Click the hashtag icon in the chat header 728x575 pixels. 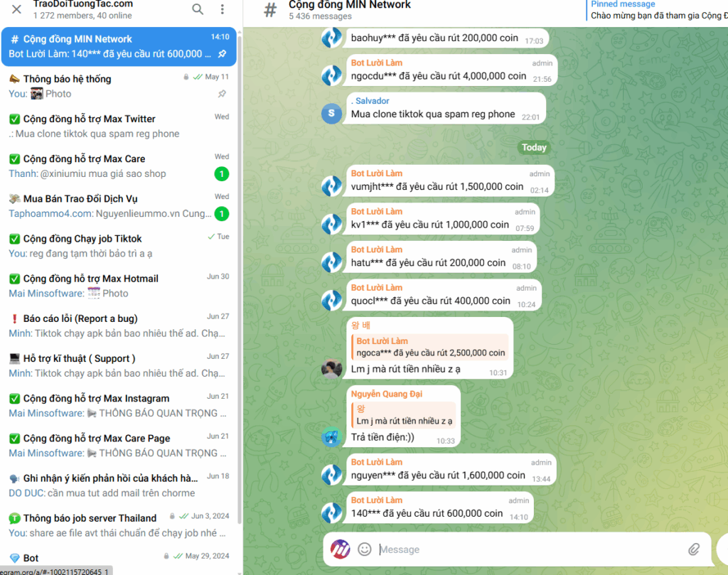269,10
